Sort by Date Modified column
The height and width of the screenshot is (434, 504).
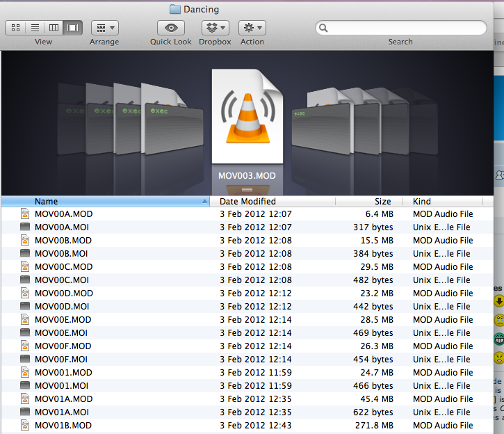point(273,202)
